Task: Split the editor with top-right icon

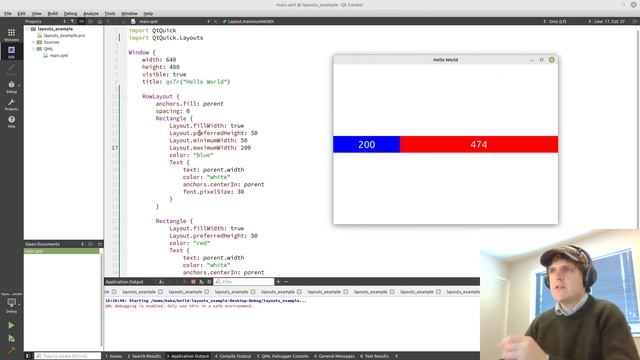Action: pyautogui.click(x=635, y=21)
